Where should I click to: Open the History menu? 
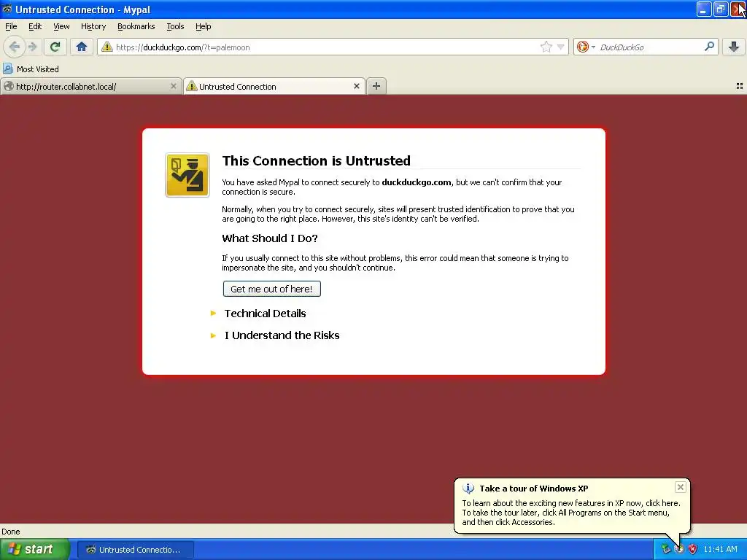(93, 26)
